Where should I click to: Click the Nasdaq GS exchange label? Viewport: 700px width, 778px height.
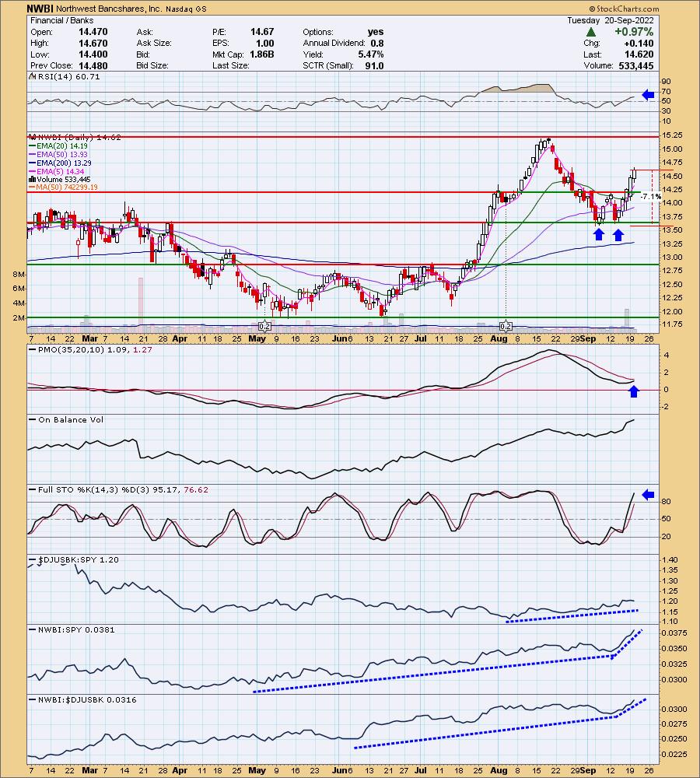click(186, 9)
